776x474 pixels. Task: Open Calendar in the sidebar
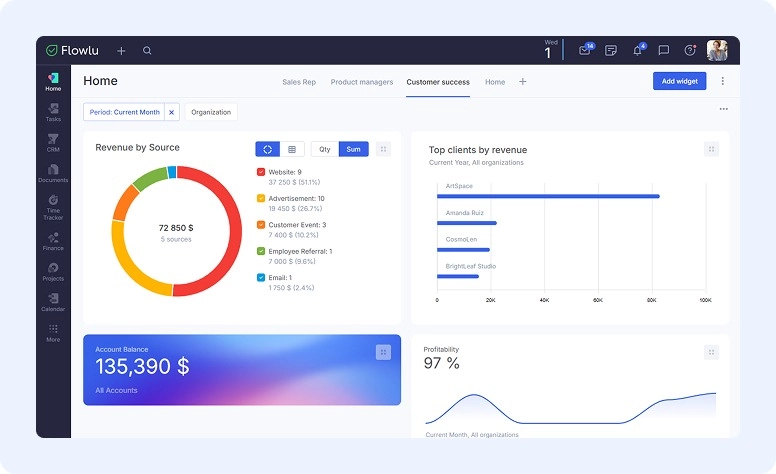tap(53, 302)
